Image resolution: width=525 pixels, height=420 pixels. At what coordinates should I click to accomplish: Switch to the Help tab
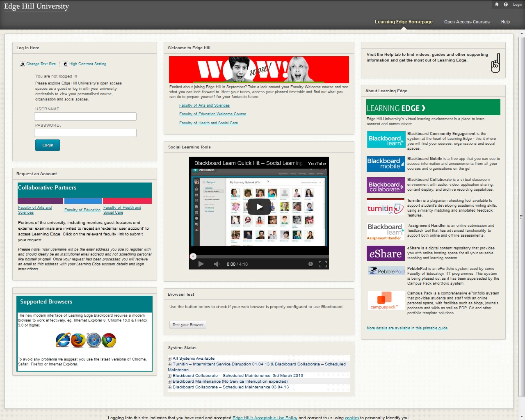click(505, 22)
